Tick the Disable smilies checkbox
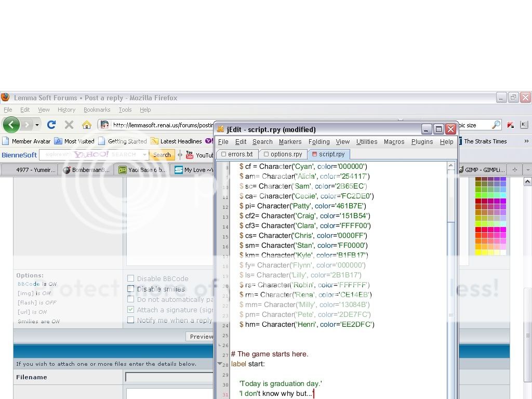This screenshot has height=399, width=532. coord(131,289)
